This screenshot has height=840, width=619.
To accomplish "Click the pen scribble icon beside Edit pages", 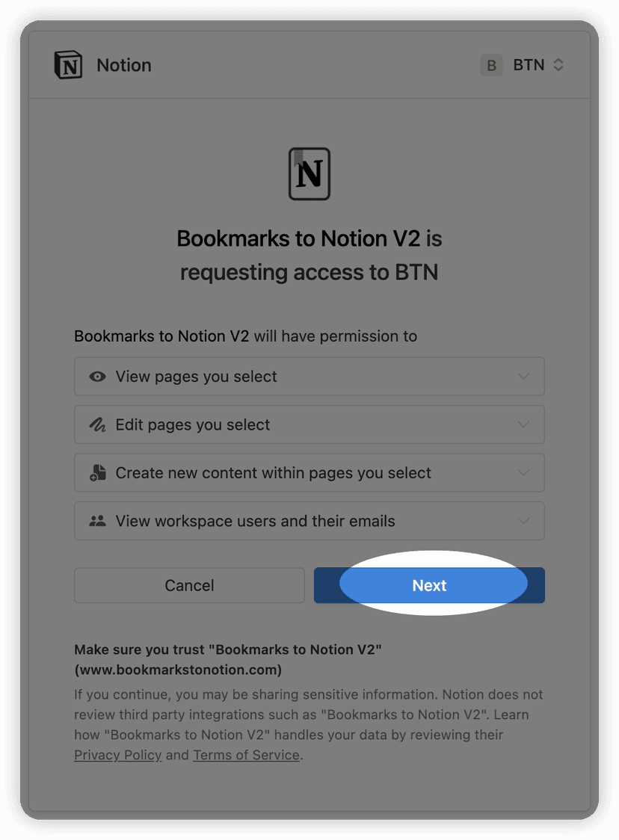I will pyautogui.click(x=97, y=424).
